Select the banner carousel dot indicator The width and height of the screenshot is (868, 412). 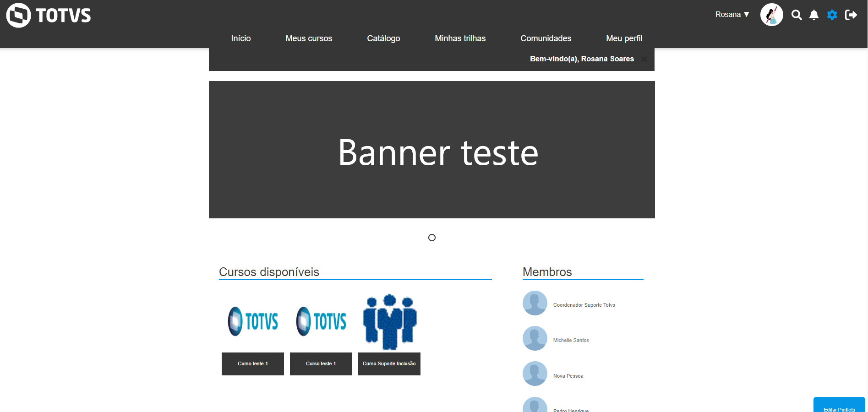pos(432,238)
